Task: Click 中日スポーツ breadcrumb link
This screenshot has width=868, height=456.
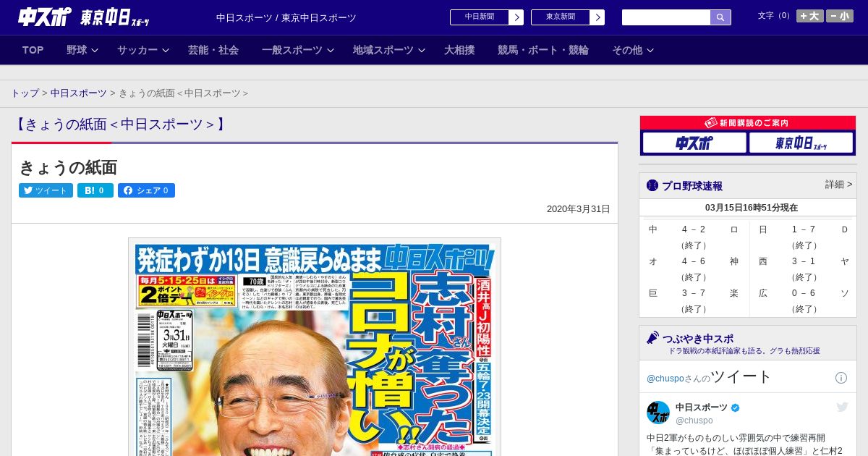Action: [79, 93]
